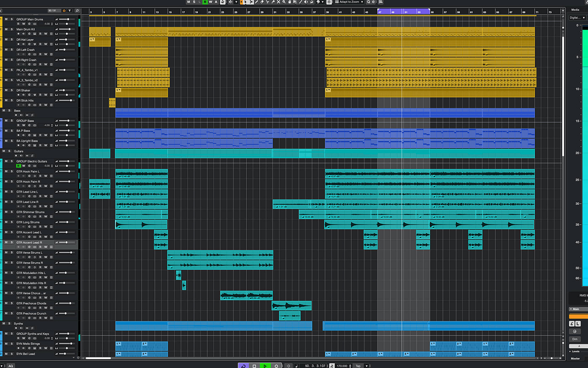Click the Stop button in transport
588x368 pixels.
[x=254, y=366]
